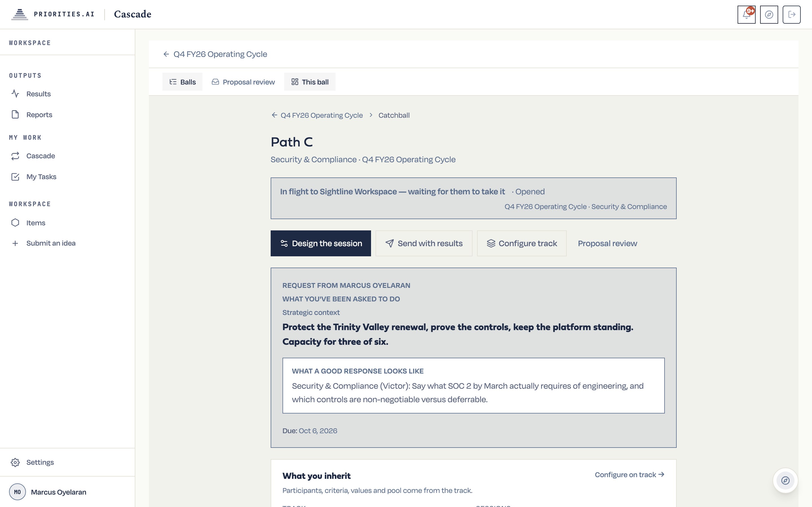Click the Settings gear icon

15,462
